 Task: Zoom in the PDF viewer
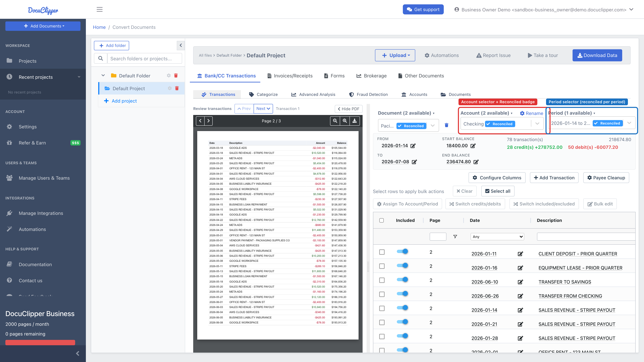point(345,121)
